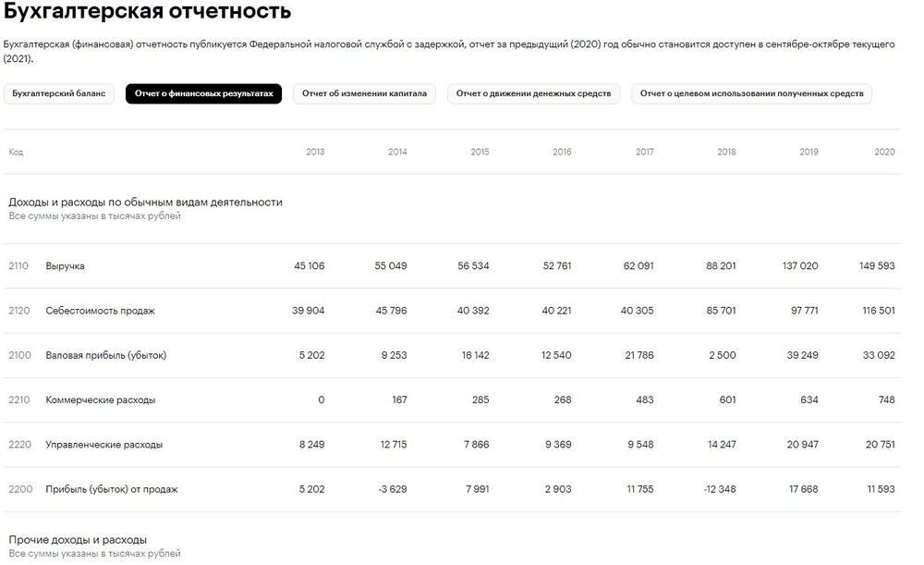Open the Бухгалтерский баланс tab

(x=59, y=93)
